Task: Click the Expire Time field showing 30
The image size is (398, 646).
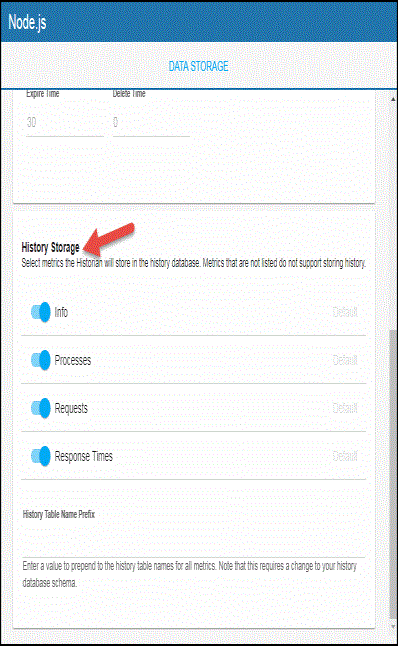Action: click(x=65, y=122)
